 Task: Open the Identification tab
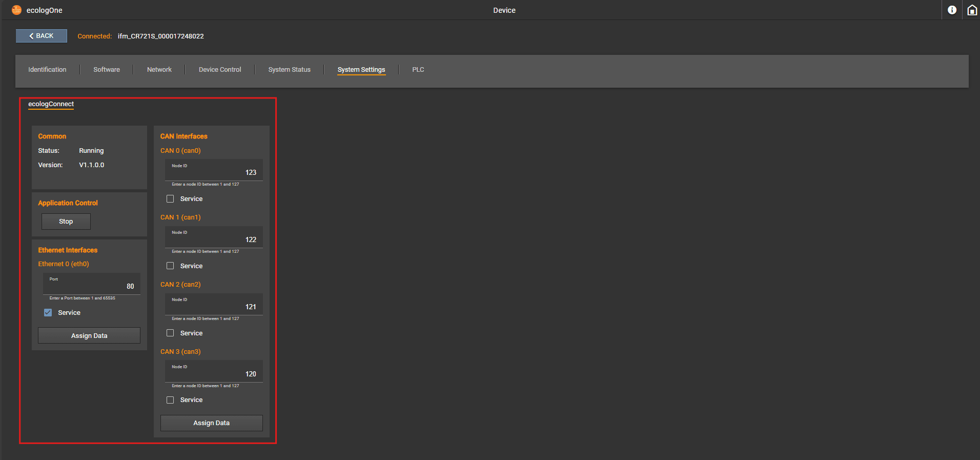pyautogui.click(x=47, y=70)
